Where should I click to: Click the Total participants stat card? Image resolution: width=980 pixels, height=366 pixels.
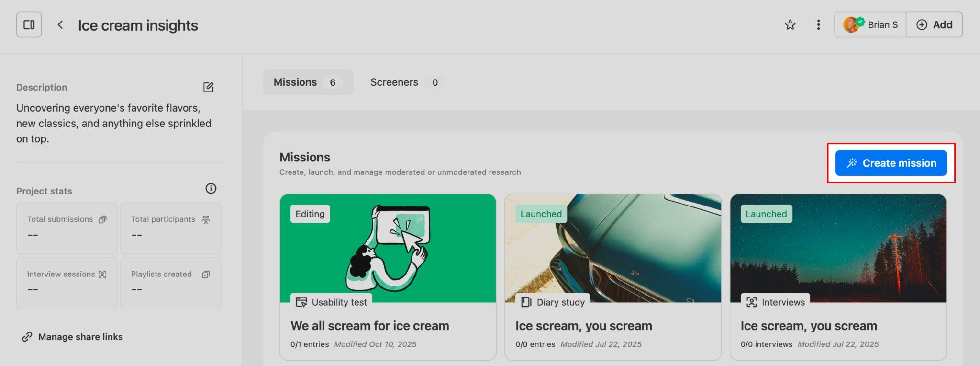[x=170, y=228]
